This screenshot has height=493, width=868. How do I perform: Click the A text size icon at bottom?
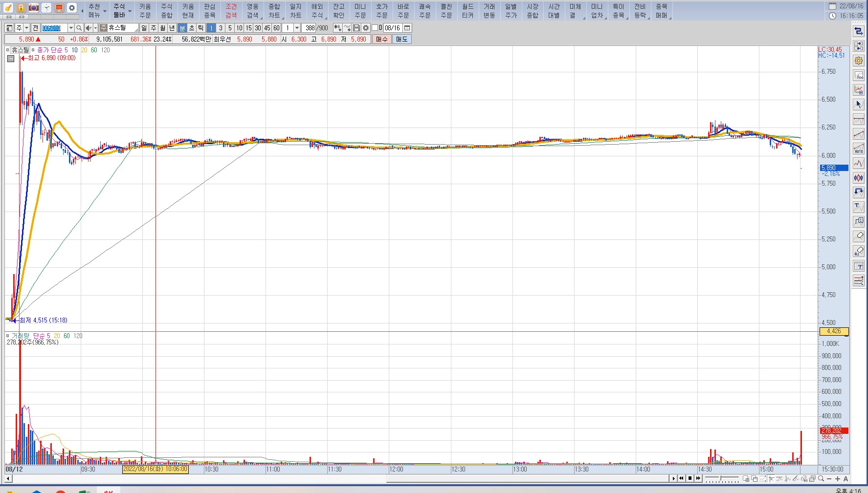pyautogui.click(x=846, y=479)
